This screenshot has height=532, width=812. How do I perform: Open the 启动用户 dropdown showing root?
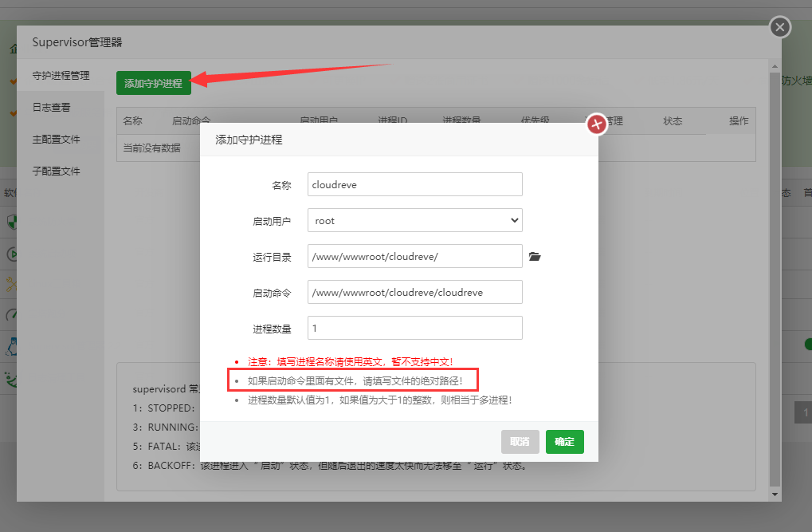coord(414,220)
